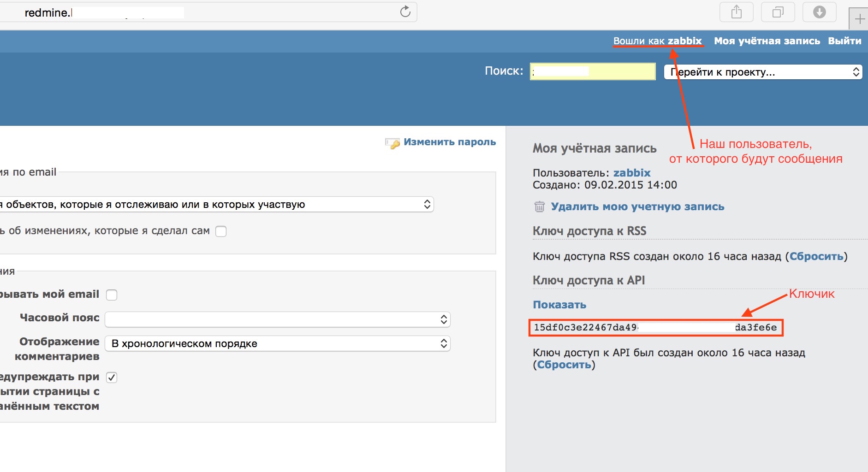Click Сбросить link for RSS access key
Viewport: 868px width, 472px height.
point(816,256)
